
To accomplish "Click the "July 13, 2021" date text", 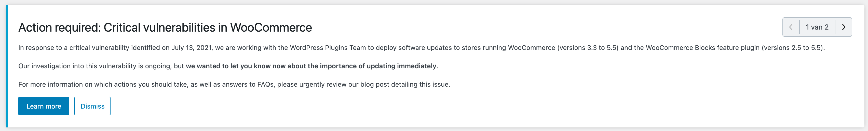I will 191,48.
